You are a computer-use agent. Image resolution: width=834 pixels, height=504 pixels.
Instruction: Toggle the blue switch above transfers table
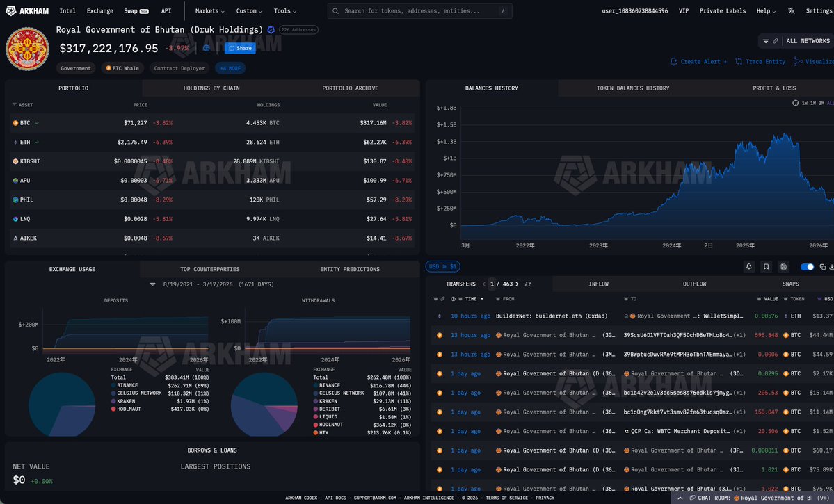tap(807, 267)
